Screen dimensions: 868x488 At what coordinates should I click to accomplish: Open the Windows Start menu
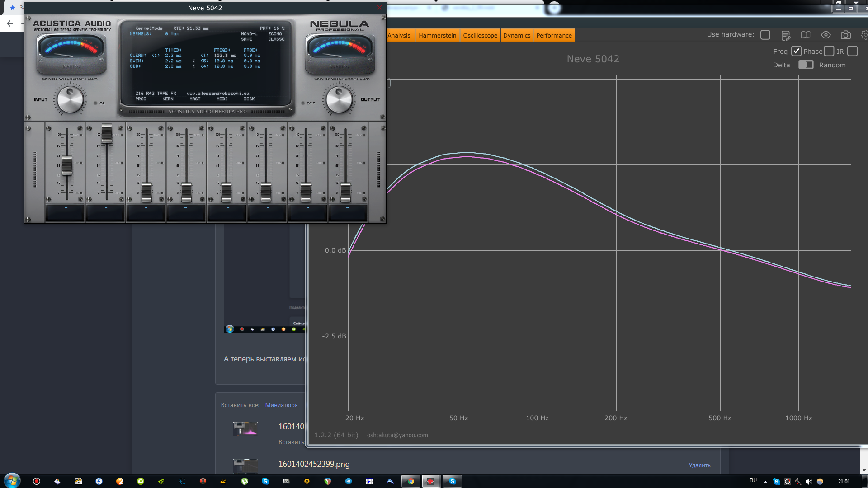(x=12, y=481)
